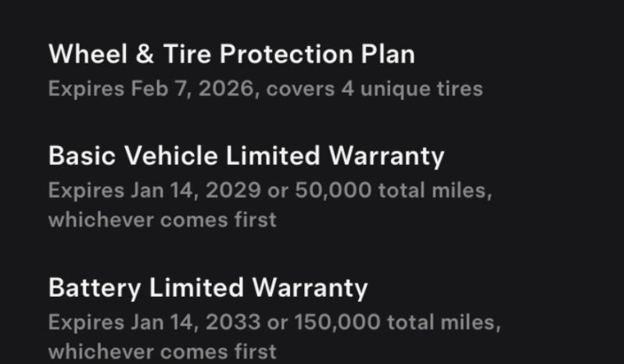Open the Battery Limited Warranty item

(x=208, y=288)
